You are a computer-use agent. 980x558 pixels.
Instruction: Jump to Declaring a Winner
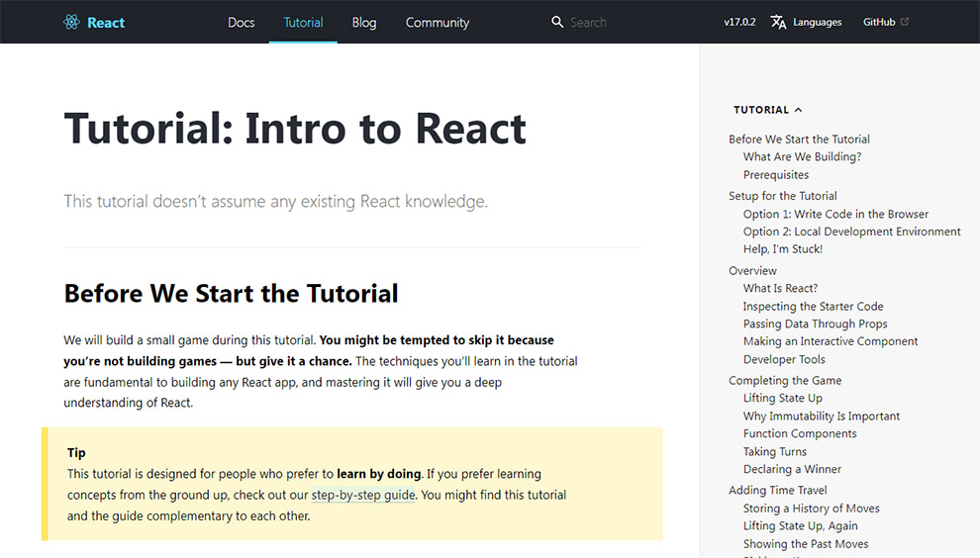(x=792, y=469)
